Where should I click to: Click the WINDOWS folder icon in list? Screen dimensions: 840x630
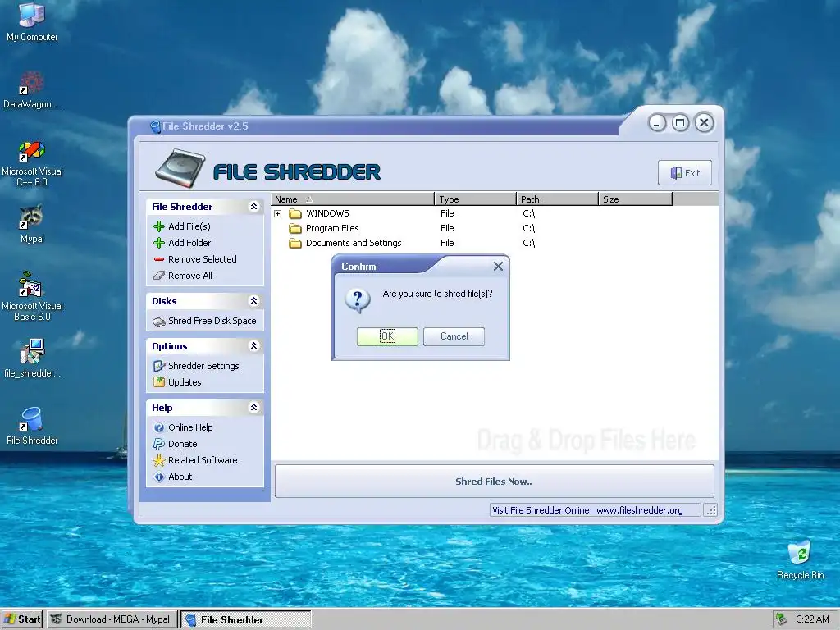point(295,214)
